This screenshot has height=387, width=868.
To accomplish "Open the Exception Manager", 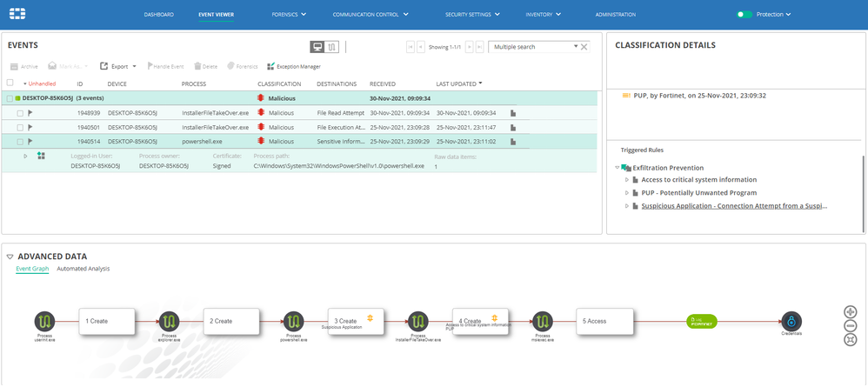I will click(x=294, y=66).
